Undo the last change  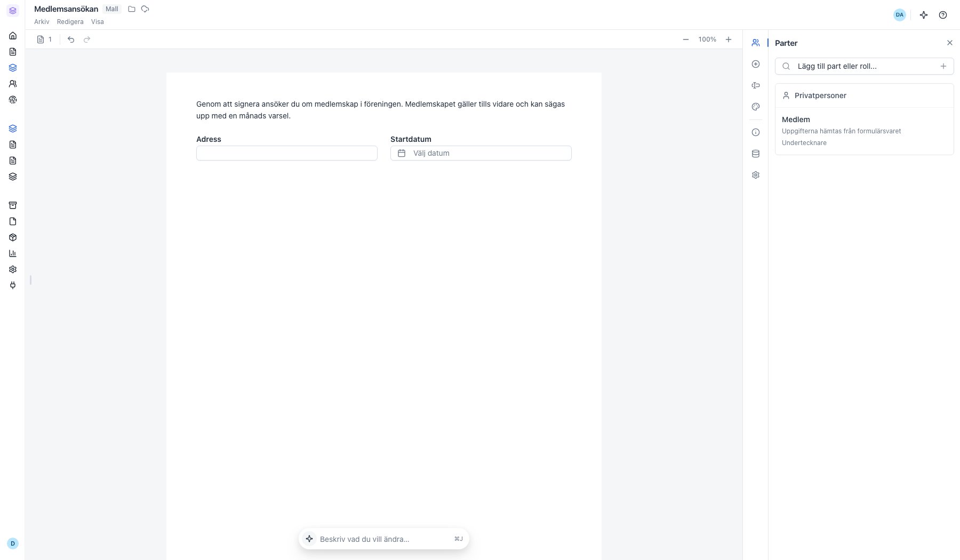coord(71,39)
